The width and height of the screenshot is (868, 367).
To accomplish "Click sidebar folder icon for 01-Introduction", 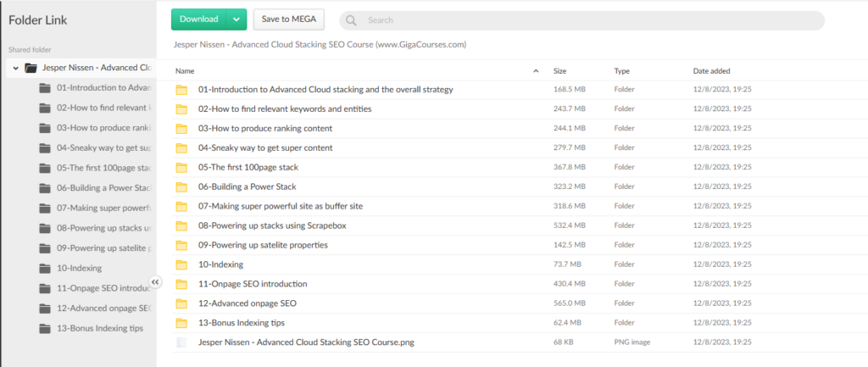I will point(45,88).
